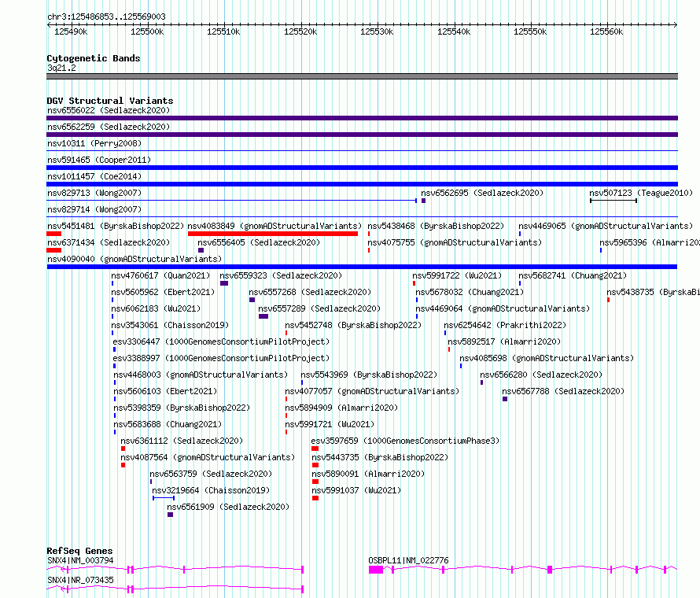Select nsv6062183 (Wu2021) label
The height and width of the screenshot is (598, 700).
[x=156, y=308]
